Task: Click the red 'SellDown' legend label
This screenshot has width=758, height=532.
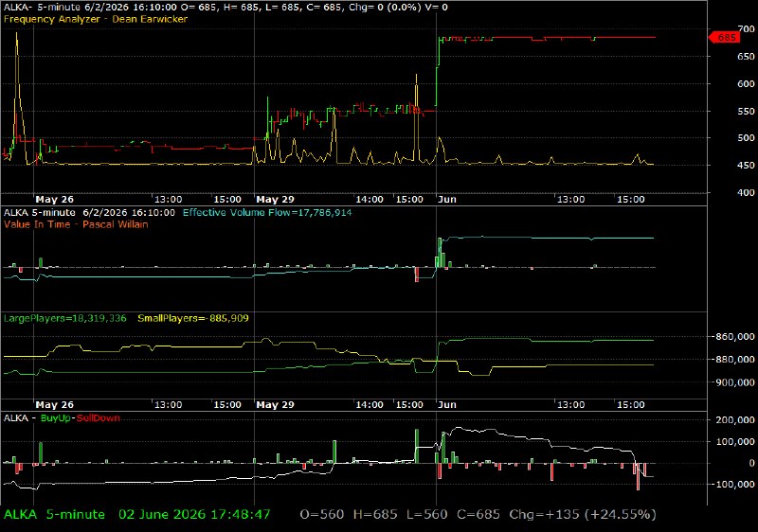Action: click(99, 418)
